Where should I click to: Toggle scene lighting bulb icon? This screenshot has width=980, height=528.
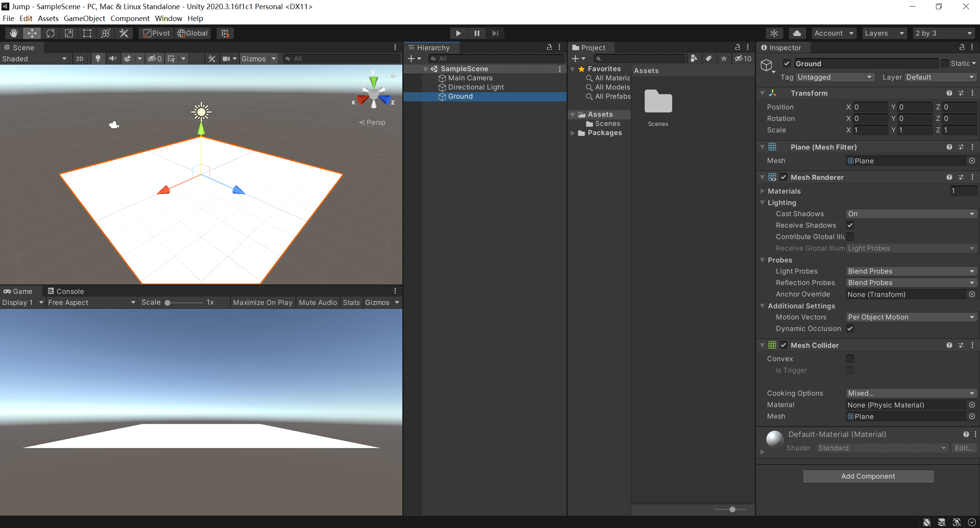click(x=98, y=59)
